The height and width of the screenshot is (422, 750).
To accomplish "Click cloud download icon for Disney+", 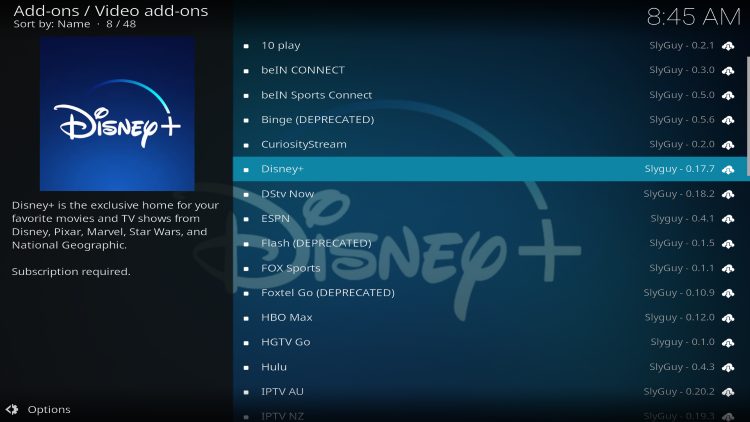I will click(728, 169).
